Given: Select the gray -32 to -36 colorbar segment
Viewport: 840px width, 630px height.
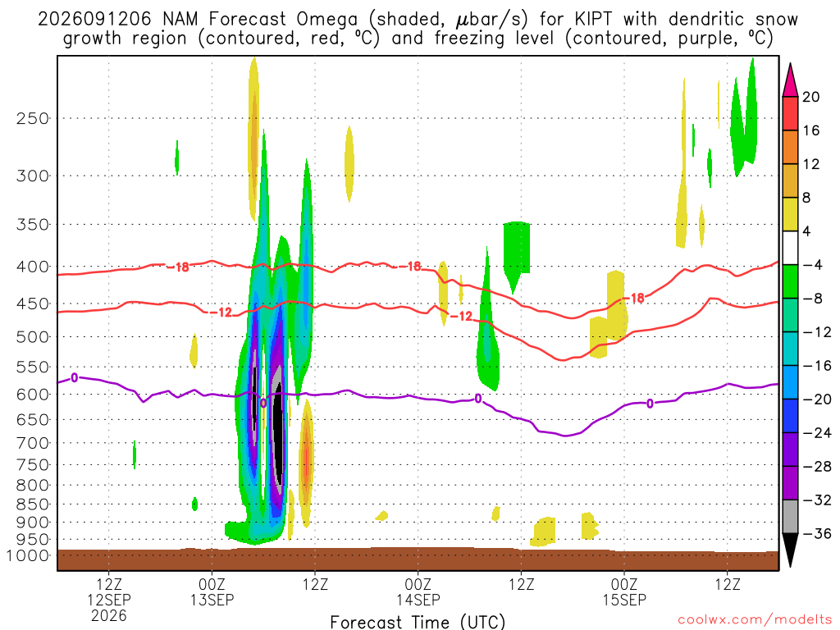Looking at the screenshot, I should [790, 517].
